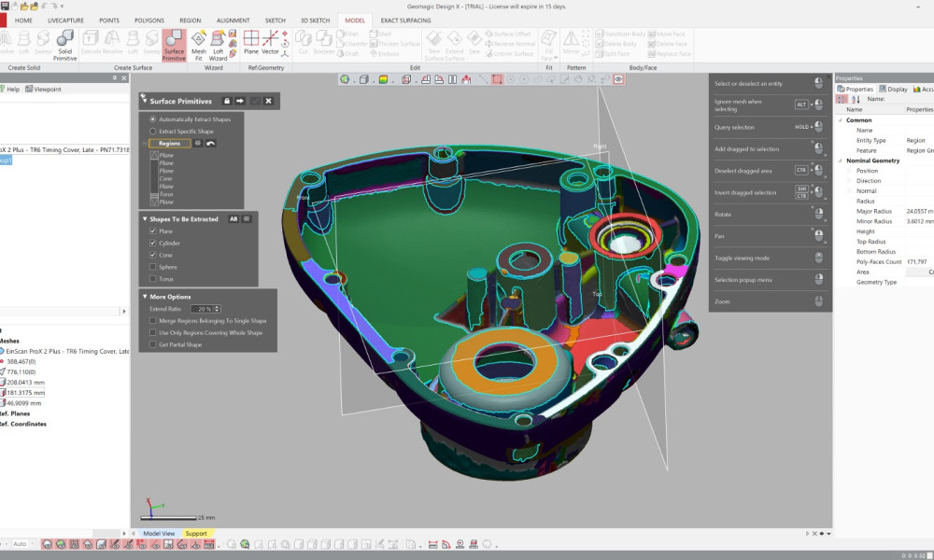
Task: Check Use Only Regions Covering Whole Shape
Action: coord(153,332)
